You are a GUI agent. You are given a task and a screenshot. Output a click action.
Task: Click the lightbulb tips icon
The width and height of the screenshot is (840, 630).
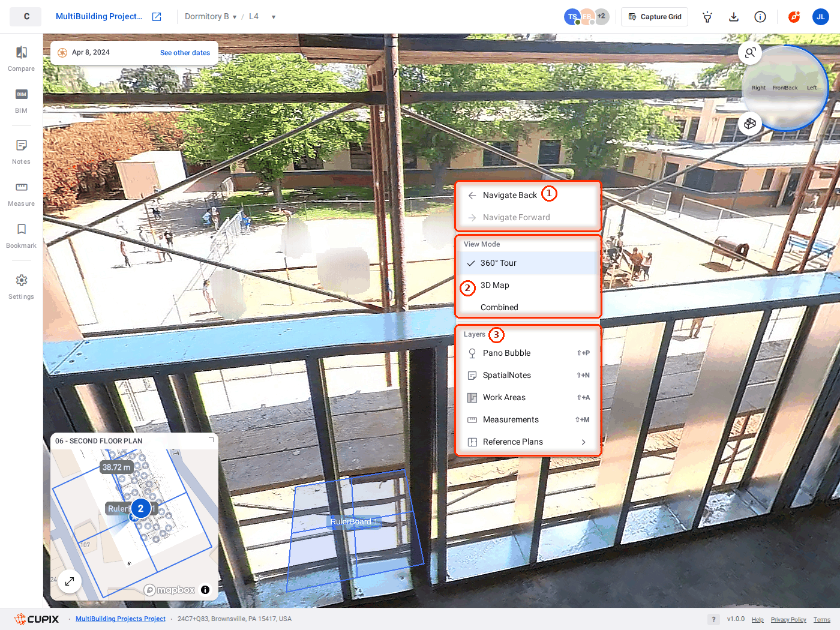tap(707, 17)
